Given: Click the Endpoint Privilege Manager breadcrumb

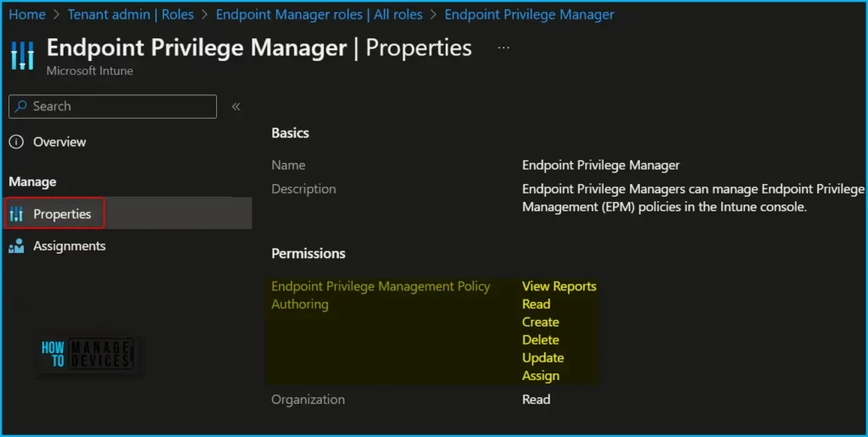Looking at the screenshot, I should 529,14.
